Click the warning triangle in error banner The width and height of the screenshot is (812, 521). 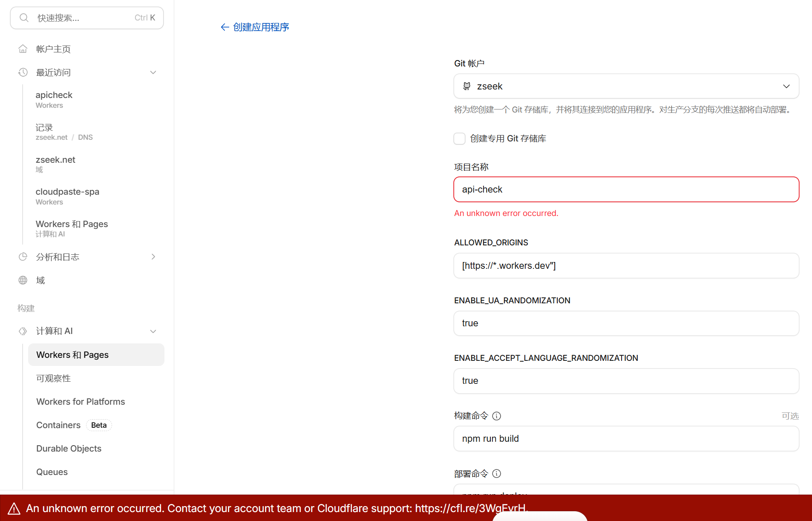14,508
